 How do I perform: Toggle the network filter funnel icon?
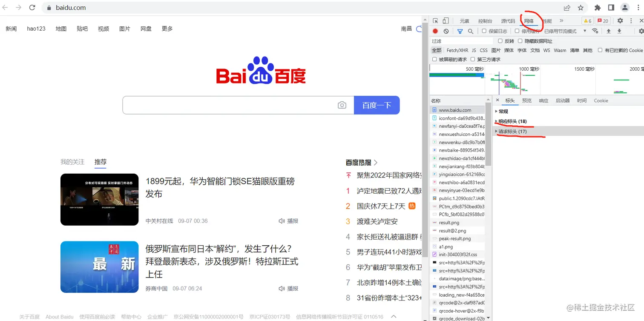click(x=460, y=31)
